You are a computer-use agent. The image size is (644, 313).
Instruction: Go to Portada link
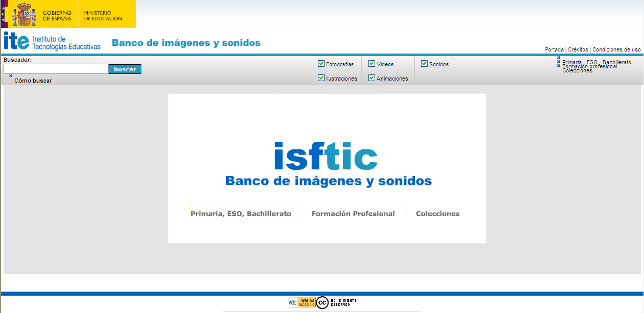coord(554,50)
